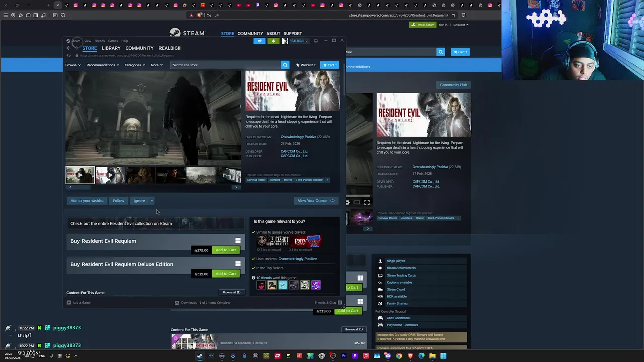This screenshot has width=644, height=362.
Task: Open File Explorer from the taskbar
Action: pos(432,356)
